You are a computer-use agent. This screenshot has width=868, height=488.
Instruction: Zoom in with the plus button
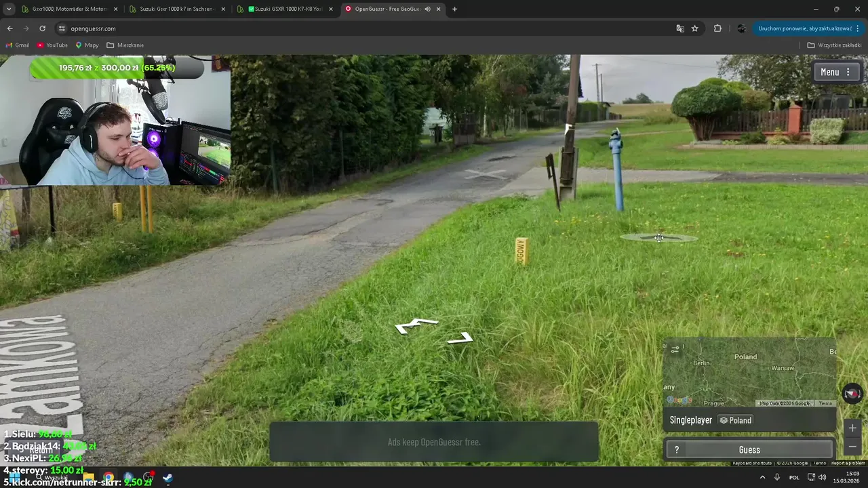(x=852, y=428)
